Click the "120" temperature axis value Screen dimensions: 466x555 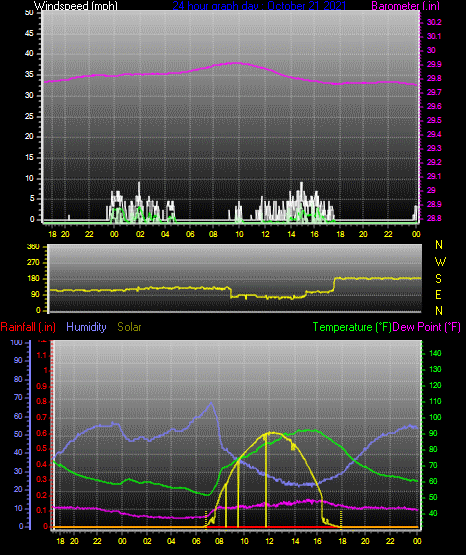(x=435, y=385)
